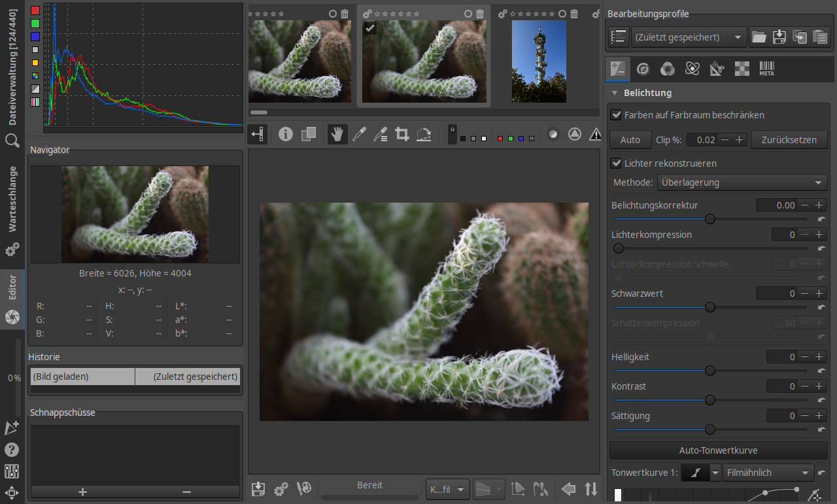Uncheck Lichter rekonstruieren
This screenshot has width=837, height=504.
616,163
